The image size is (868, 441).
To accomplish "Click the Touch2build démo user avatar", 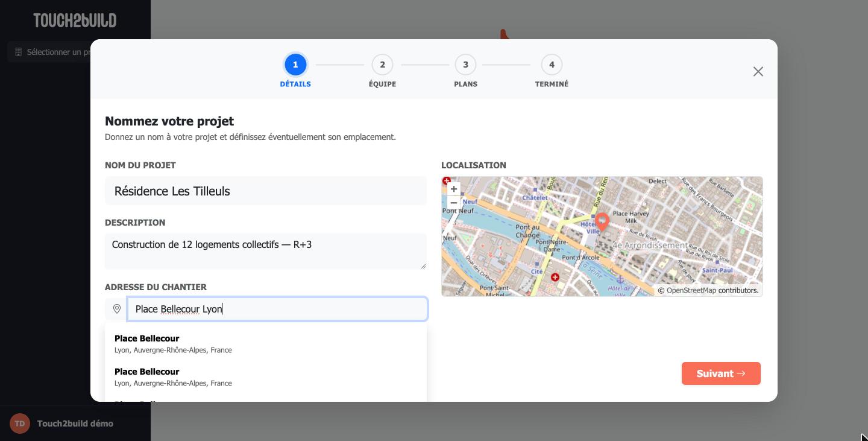I will click(x=20, y=424).
